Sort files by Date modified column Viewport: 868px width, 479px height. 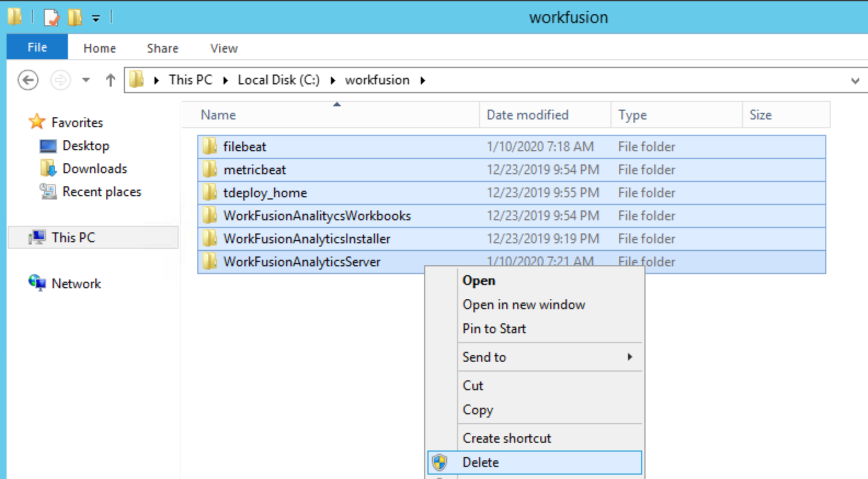(545, 115)
